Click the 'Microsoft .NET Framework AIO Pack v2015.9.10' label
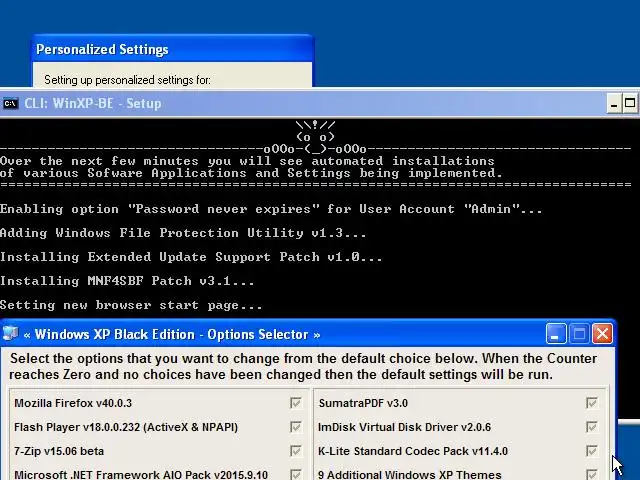640x480 pixels. [x=141, y=475]
